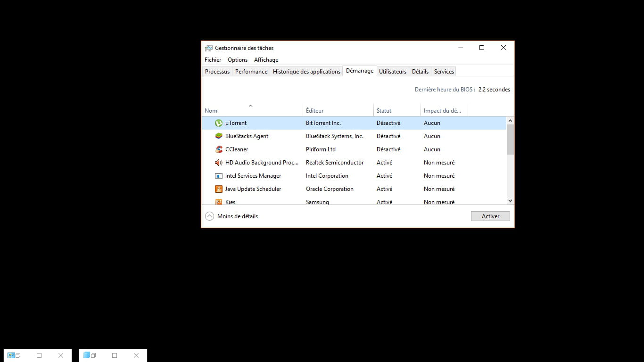Click the HD Audio speaker icon
The height and width of the screenshot is (362, 644).
pyautogui.click(x=219, y=163)
